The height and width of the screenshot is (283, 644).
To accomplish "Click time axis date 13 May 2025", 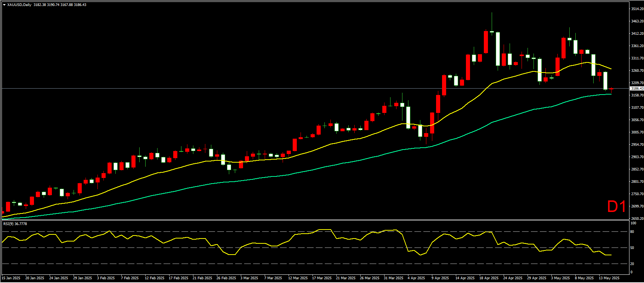I will 609,278.
